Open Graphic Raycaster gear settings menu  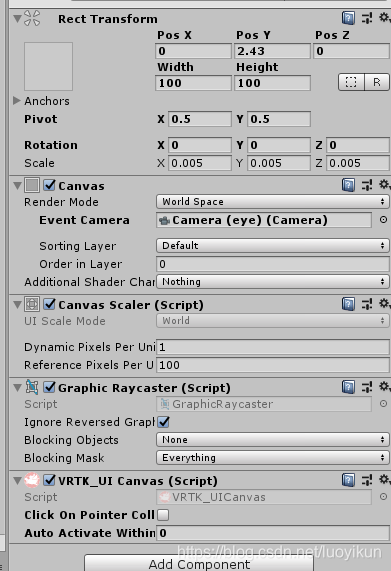pyautogui.click(x=384, y=386)
